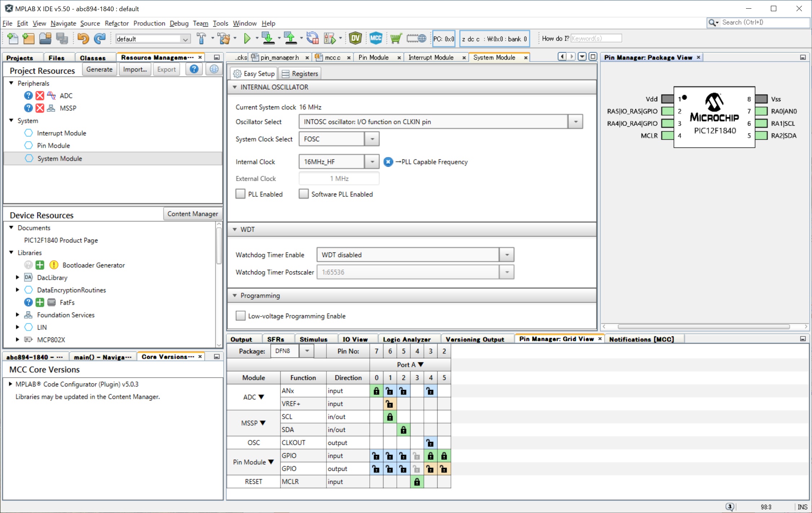Click the Import... button
The image size is (812, 513).
coord(135,69)
